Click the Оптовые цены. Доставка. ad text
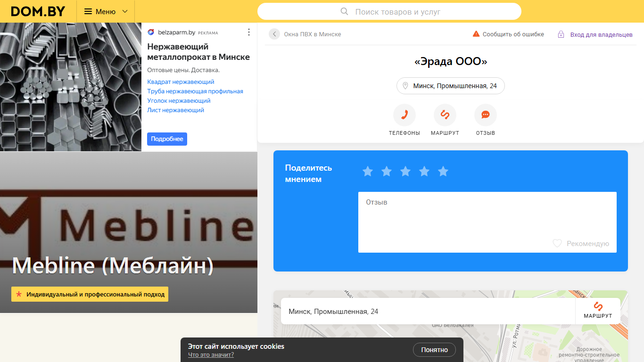This screenshot has height=362, width=644. tap(183, 70)
